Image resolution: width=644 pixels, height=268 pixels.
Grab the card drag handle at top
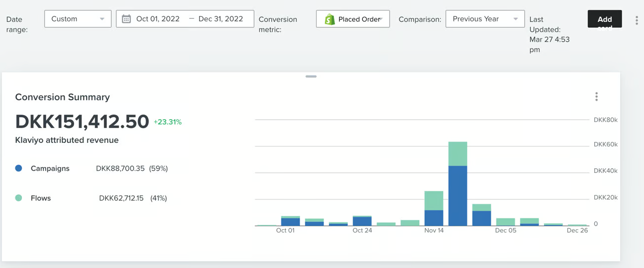point(311,76)
